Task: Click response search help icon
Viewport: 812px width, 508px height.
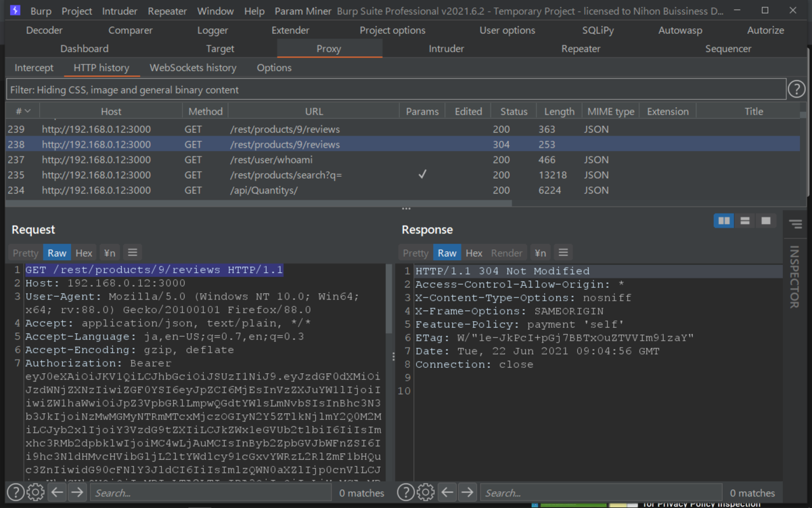Action: coord(406,492)
